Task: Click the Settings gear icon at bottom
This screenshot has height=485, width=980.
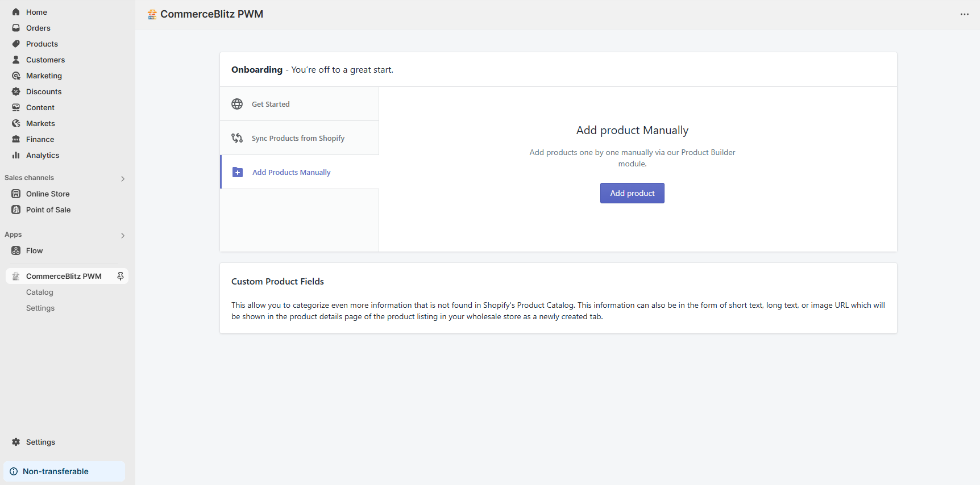Action: (16, 442)
